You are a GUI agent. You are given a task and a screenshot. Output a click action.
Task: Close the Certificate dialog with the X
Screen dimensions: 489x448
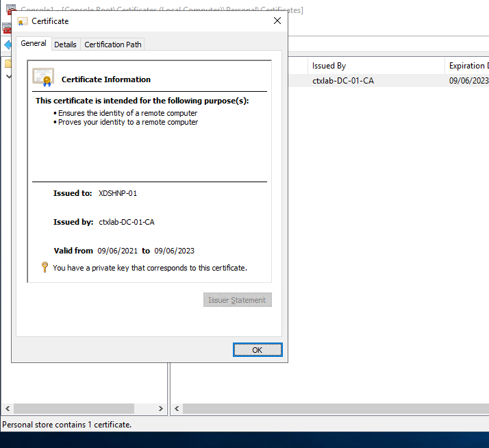click(x=277, y=21)
